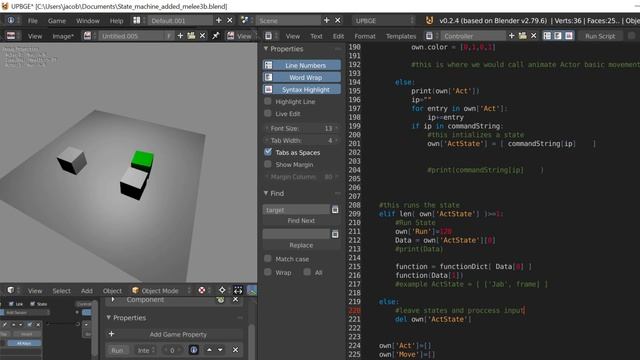Browse text blocks next to Controller
Viewport: 640px width, 360px height.
click(430, 36)
